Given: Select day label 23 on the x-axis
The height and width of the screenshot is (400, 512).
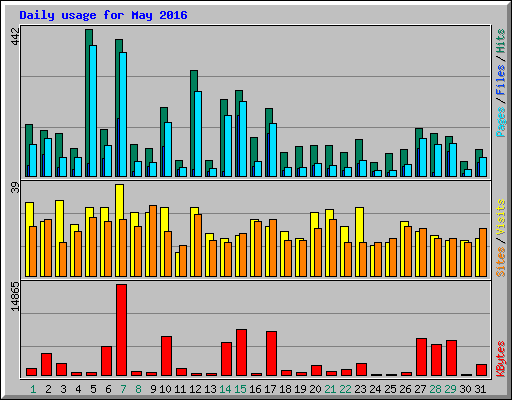Looking at the screenshot, I should 360,389.
